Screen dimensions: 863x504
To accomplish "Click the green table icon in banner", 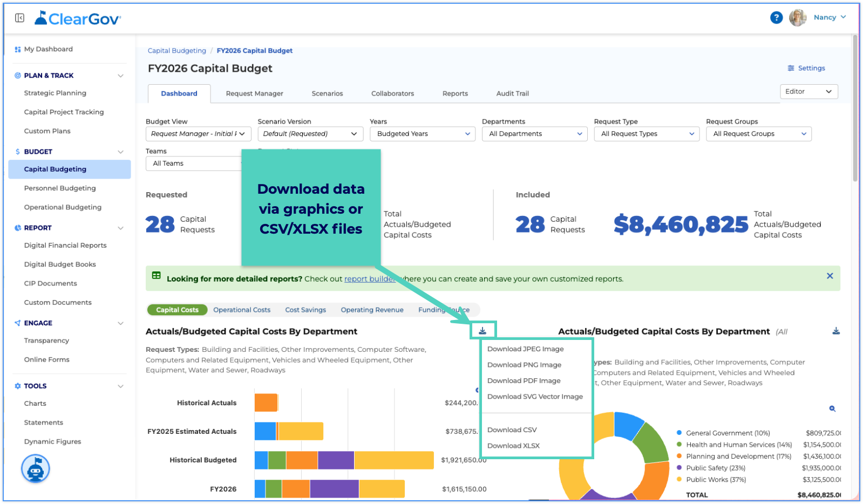I will (x=157, y=275).
